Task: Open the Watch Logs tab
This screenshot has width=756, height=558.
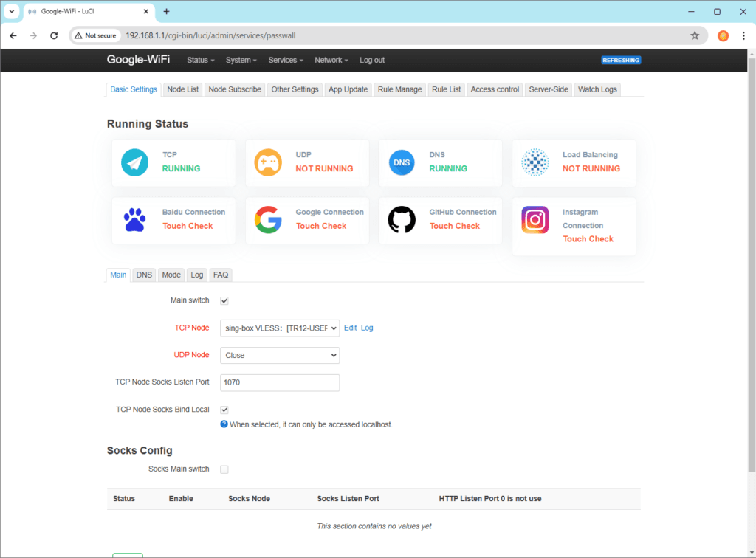Action: click(x=597, y=89)
